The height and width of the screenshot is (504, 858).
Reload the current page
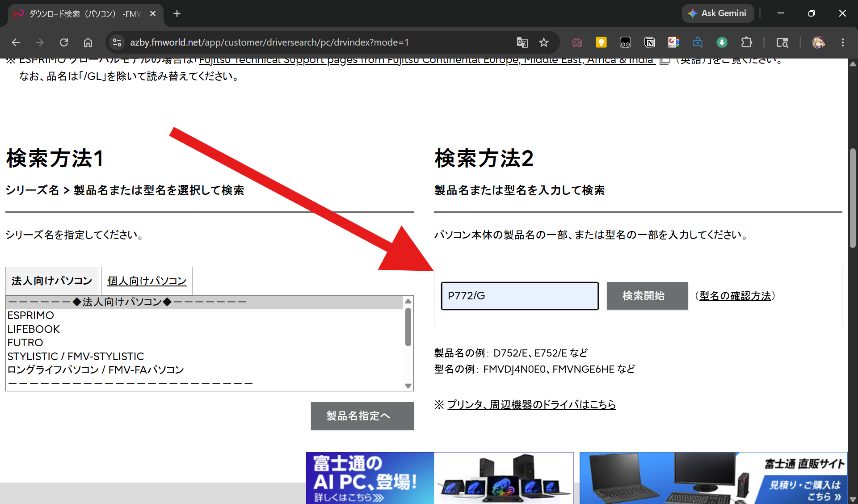tap(64, 42)
